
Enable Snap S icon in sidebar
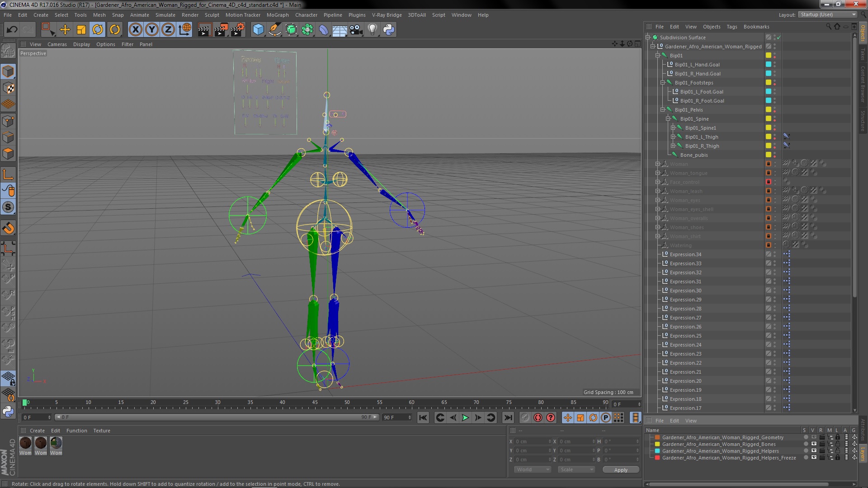click(8, 207)
